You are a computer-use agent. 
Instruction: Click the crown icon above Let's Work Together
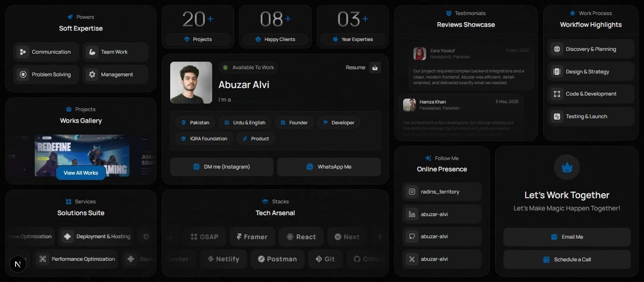click(x=567, y=167)
